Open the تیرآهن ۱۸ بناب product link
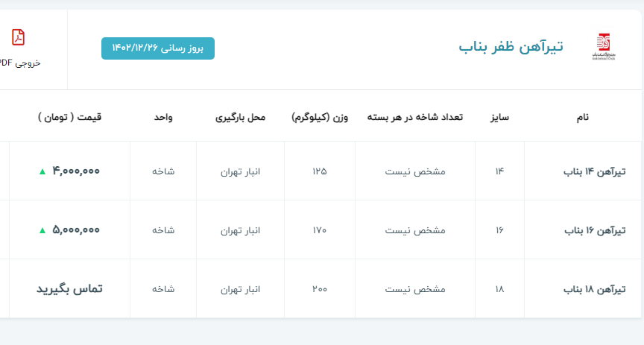Viewport: 644px width, 345px height. (x=593, y=288)
